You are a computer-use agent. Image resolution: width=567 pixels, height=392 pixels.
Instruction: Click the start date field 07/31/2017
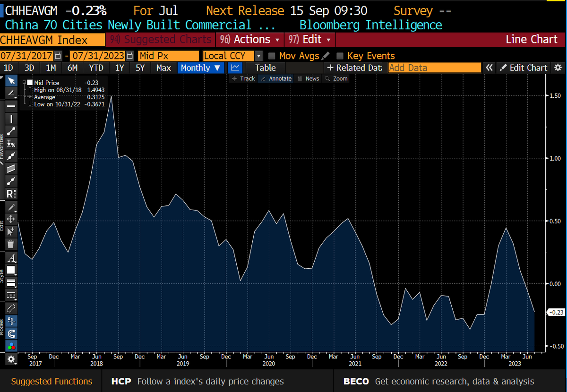pos(27,56)
